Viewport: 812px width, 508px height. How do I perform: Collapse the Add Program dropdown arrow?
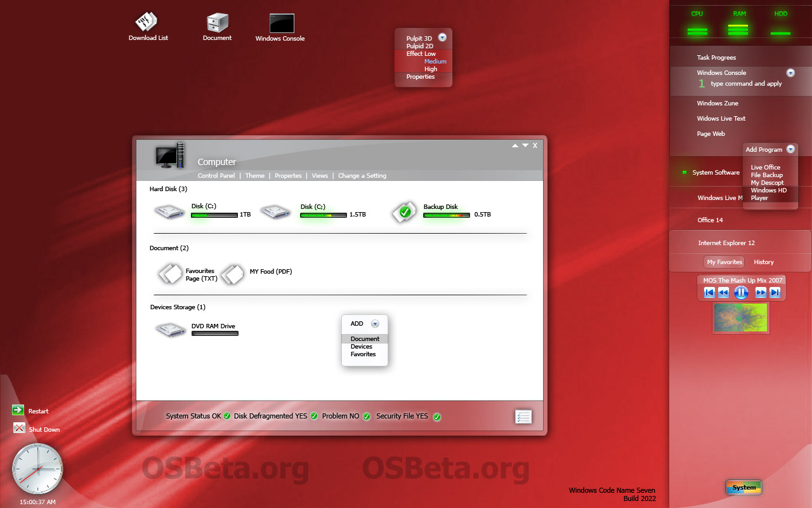point(790,149)
